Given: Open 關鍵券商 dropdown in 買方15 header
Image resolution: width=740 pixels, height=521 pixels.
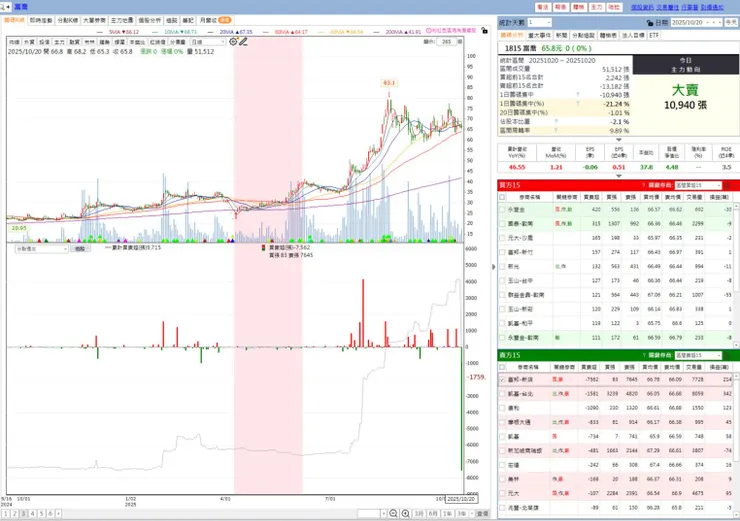Looking at the screenshot, I should click(698, 185).
